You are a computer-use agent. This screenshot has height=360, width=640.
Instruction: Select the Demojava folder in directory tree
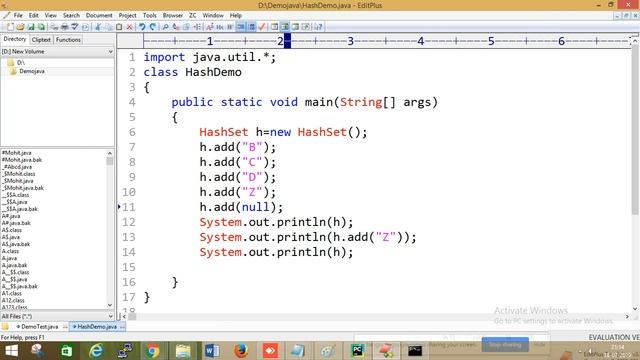point(31,71)
